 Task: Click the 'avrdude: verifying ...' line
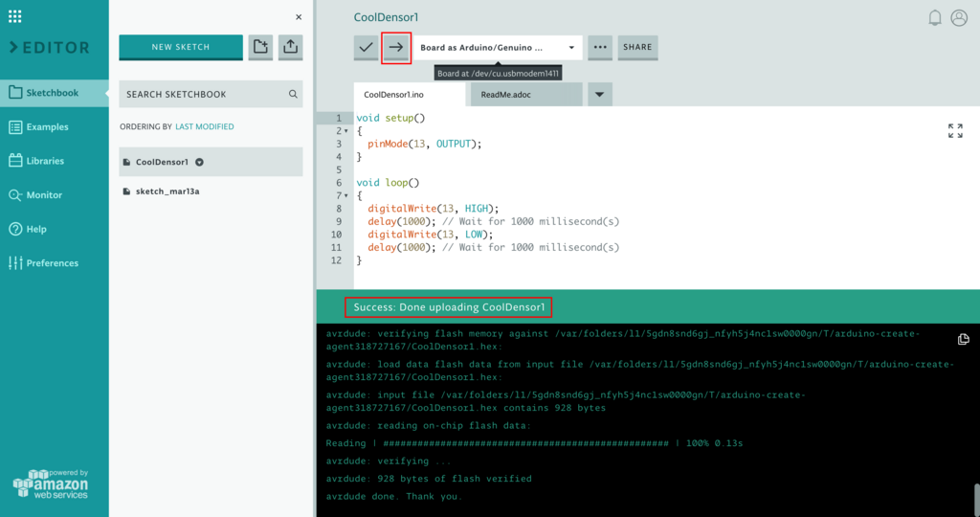[389, 461]
